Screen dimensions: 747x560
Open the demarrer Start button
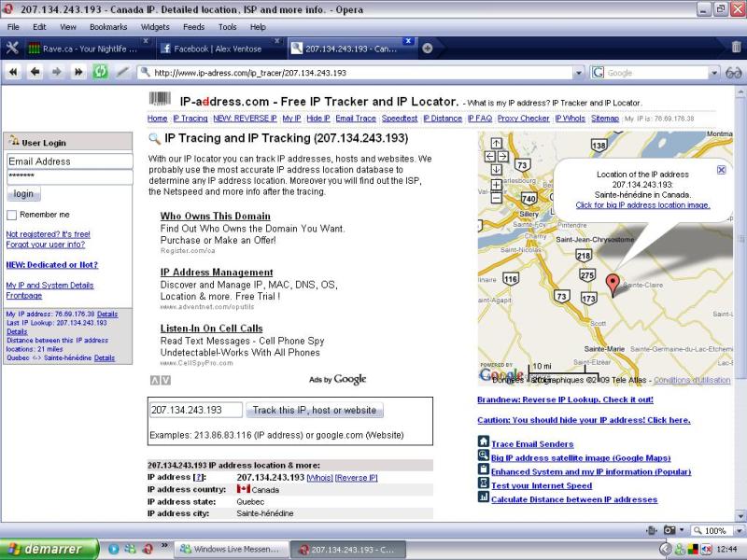coord(49,549)
